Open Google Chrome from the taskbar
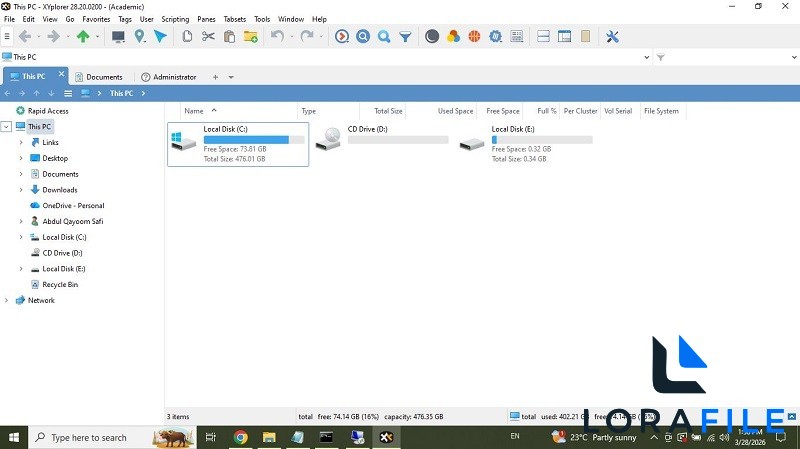Image resolution: width=800 pixels, height=449 pixels. point(240,437)
